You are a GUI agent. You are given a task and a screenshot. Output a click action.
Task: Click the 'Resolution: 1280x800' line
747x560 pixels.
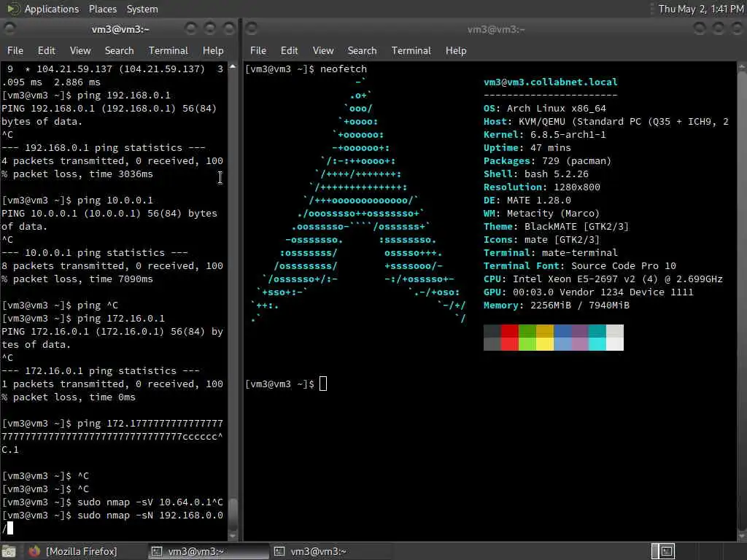pyautogui.click(x=542, y=187)
